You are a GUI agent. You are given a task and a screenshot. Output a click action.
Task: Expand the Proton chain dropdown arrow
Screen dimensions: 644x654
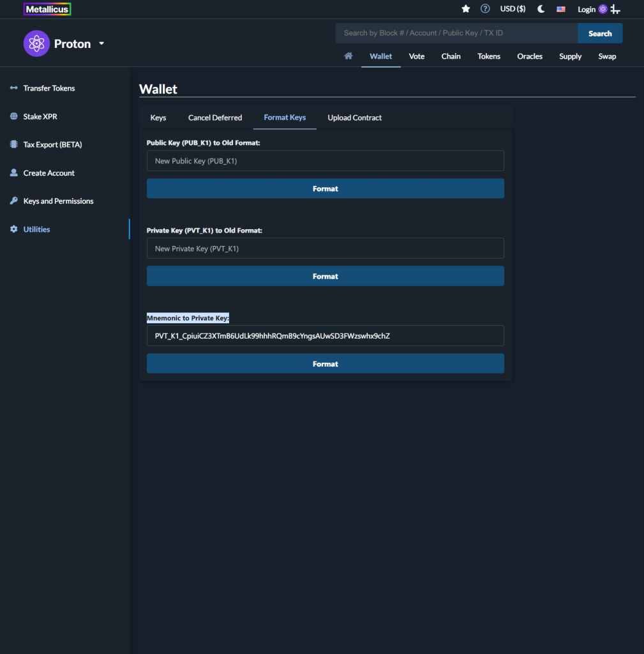[101, 43]
